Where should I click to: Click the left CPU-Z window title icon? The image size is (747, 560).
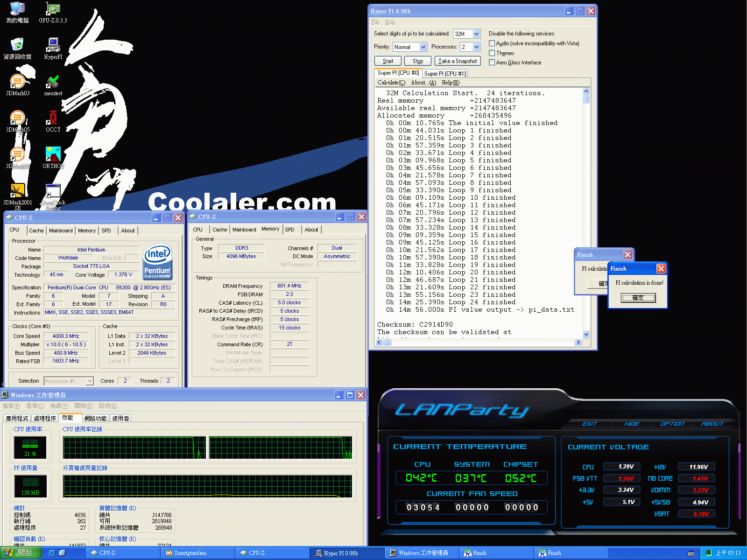point(9,217)
